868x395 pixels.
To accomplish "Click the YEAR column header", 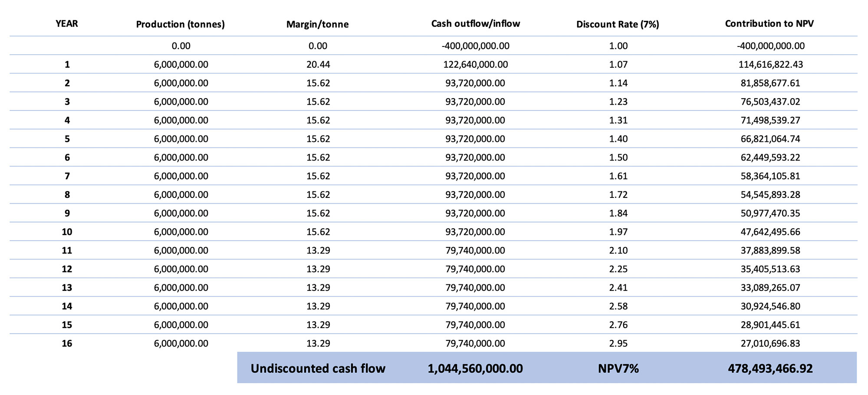I will coord(67,23).
